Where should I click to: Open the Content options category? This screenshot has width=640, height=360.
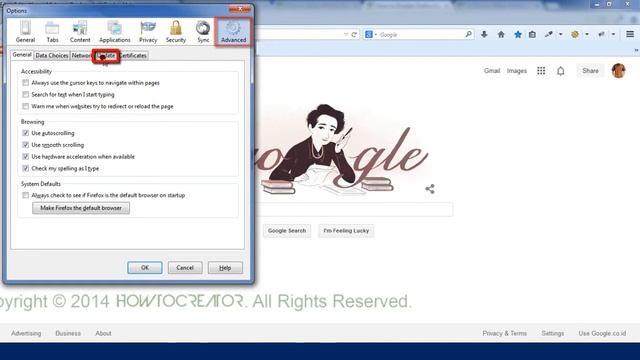point(80,32)
